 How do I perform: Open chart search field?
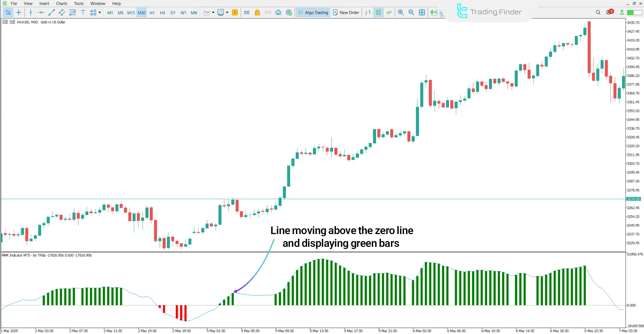pos(598,12)
